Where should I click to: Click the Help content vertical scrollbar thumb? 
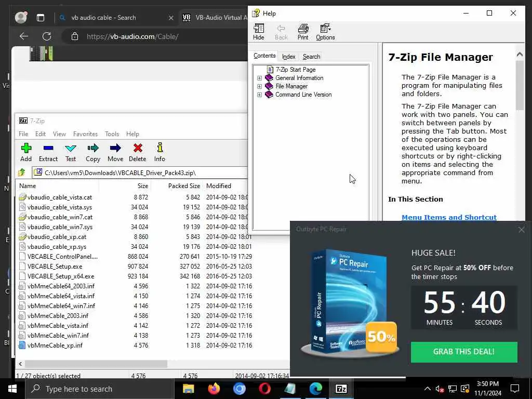point(520,85)
